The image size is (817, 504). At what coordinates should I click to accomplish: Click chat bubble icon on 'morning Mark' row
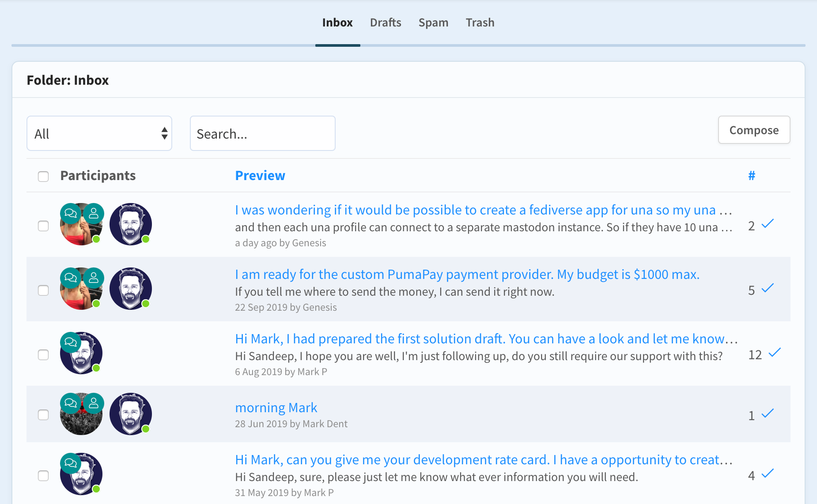point(71,403)
